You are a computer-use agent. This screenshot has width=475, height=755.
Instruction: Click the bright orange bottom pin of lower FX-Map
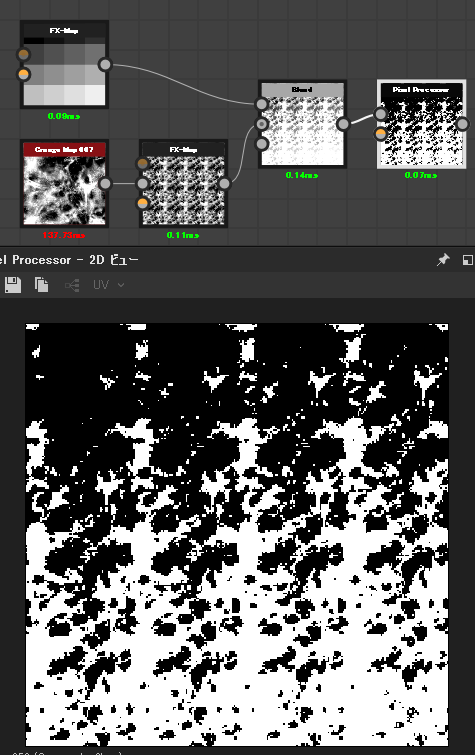tap(143, 203)
